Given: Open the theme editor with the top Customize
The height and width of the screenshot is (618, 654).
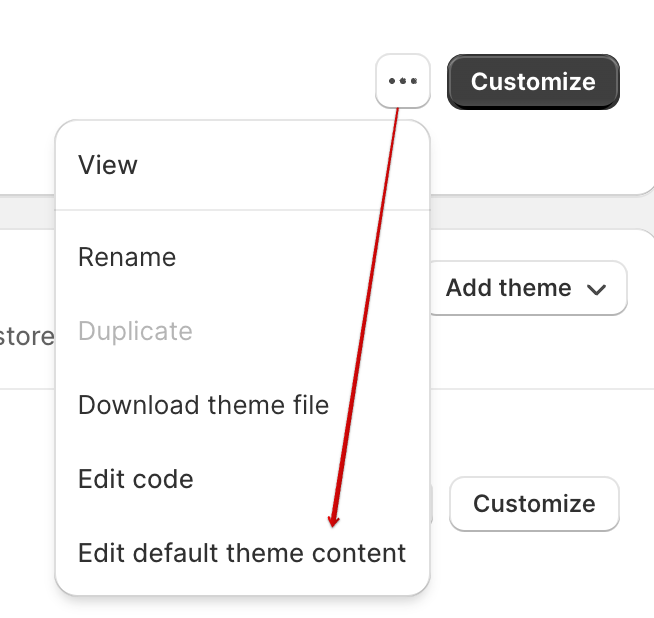Looking at the screenshot, I should [x=533, y=82].
